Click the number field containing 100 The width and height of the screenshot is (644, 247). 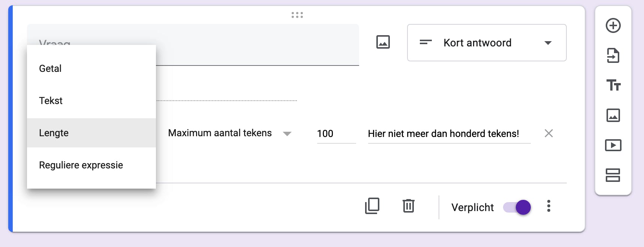(336, 134)
